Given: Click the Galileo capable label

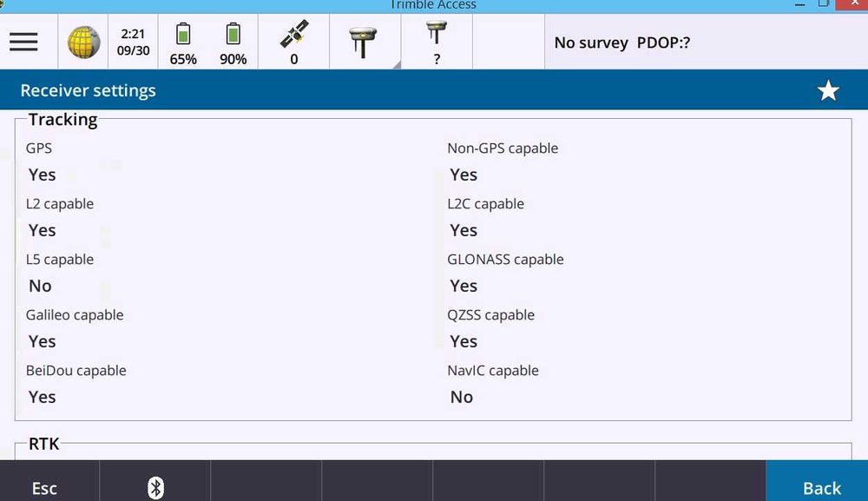Looking at the screenshot, I should pos(75,315).
